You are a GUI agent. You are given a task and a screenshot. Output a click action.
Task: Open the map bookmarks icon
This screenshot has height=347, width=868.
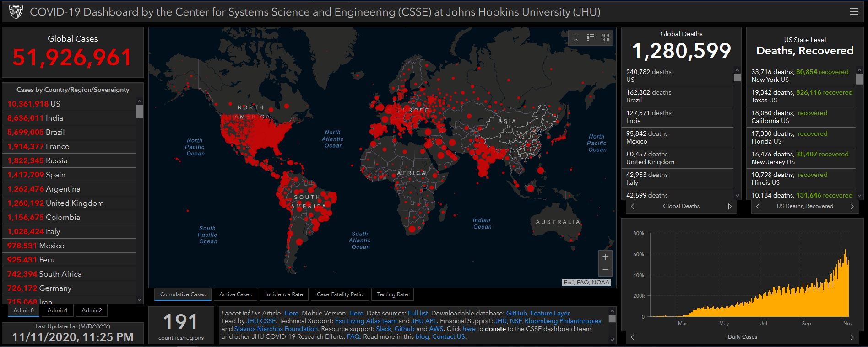[x=576, y=37]
